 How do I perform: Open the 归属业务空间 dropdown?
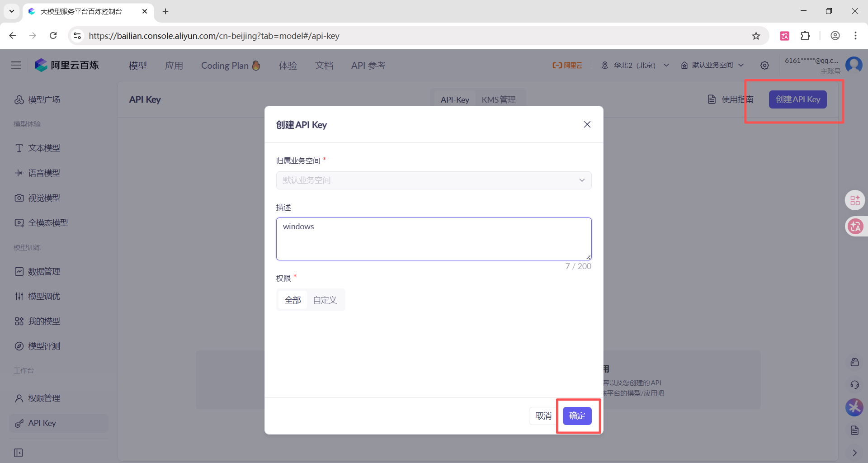[434, 180]
